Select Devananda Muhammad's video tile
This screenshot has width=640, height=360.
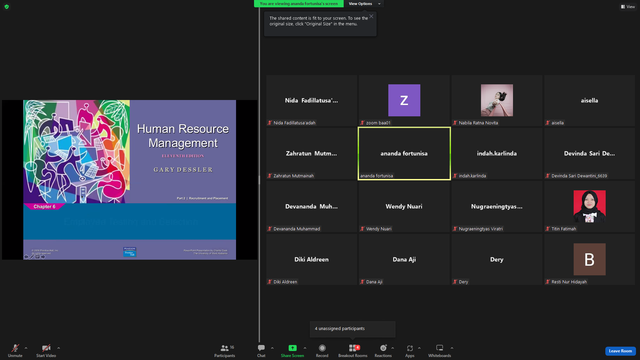tap(311, 207)
